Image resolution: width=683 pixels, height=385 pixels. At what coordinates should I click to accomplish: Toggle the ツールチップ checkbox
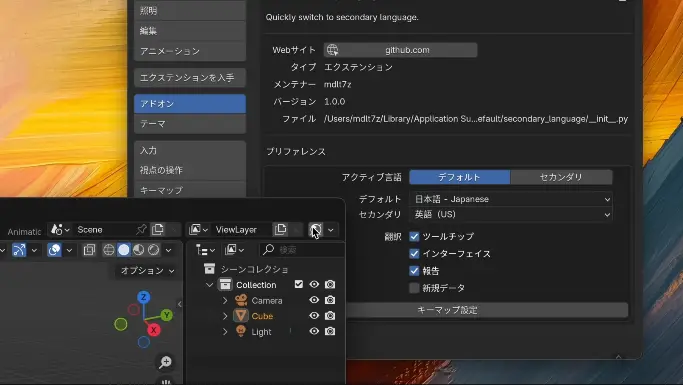[414, 236]
